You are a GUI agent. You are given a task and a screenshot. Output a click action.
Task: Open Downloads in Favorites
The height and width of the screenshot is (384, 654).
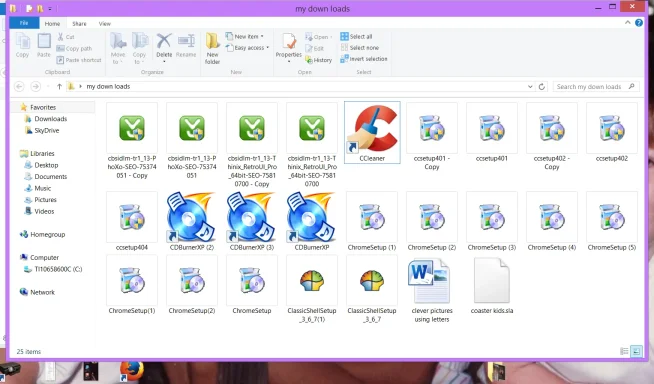(x=50, y=119)
